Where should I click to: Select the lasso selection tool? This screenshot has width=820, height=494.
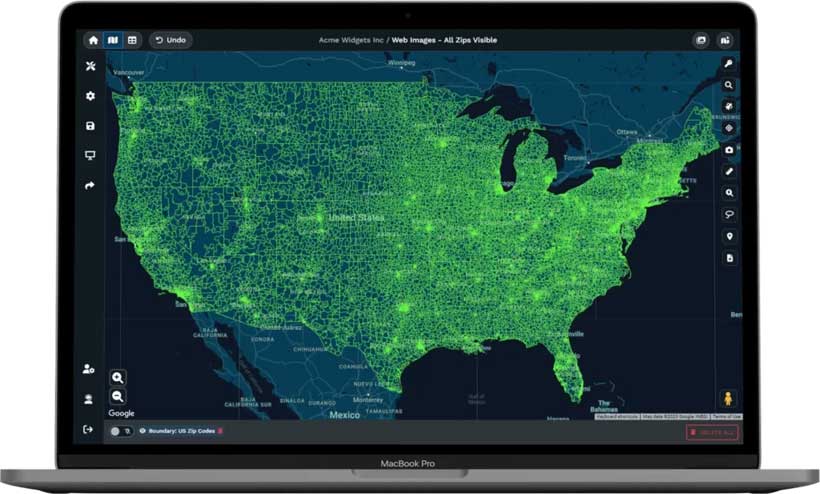(x=729, y=214)
